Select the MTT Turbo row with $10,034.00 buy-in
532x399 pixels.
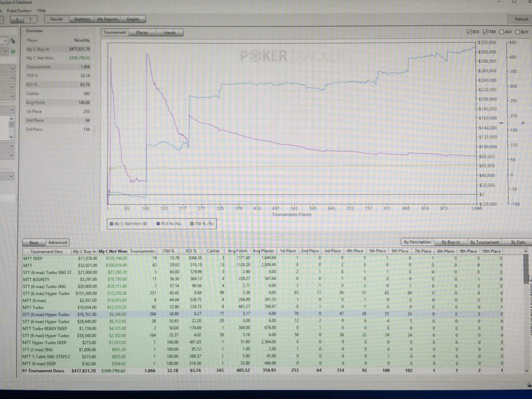coord(262,307)
